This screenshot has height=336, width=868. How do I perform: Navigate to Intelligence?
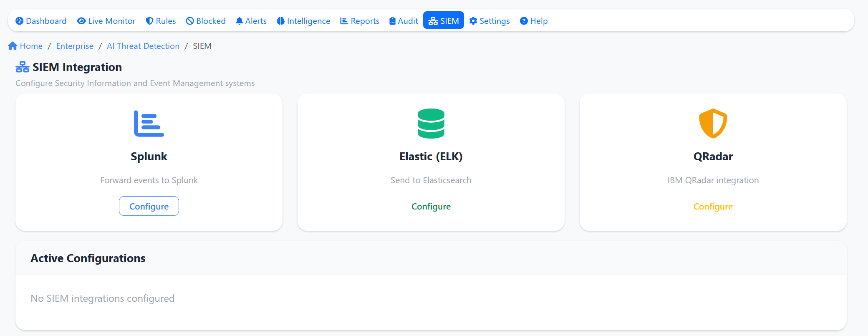303,21
